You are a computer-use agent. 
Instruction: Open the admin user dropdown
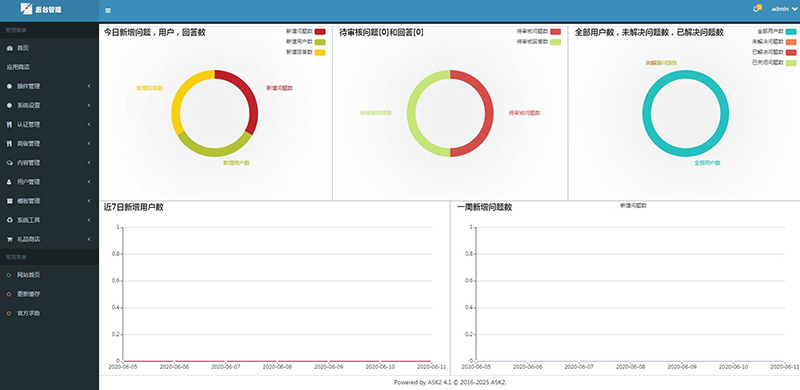click(784, 9)
